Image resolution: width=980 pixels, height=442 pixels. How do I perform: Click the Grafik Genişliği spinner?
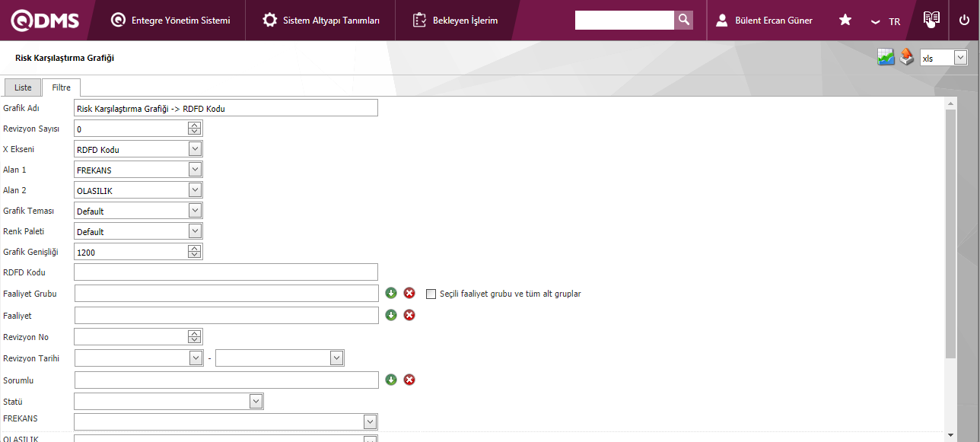(195, 252)
